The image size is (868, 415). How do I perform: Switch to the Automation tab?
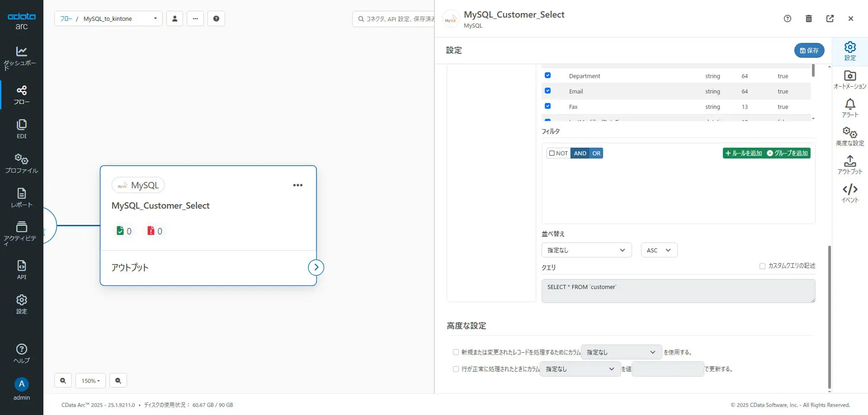[x=850, y=80]
